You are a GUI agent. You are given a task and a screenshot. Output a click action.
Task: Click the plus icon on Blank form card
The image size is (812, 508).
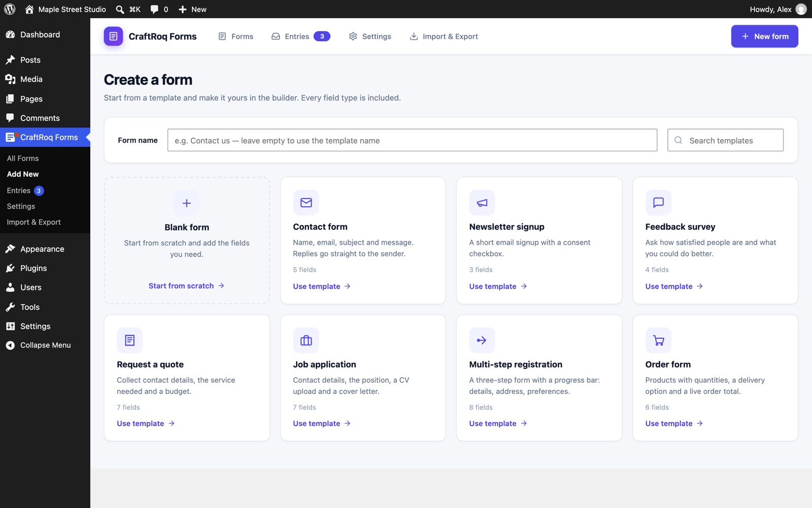[x=187, y=203]
